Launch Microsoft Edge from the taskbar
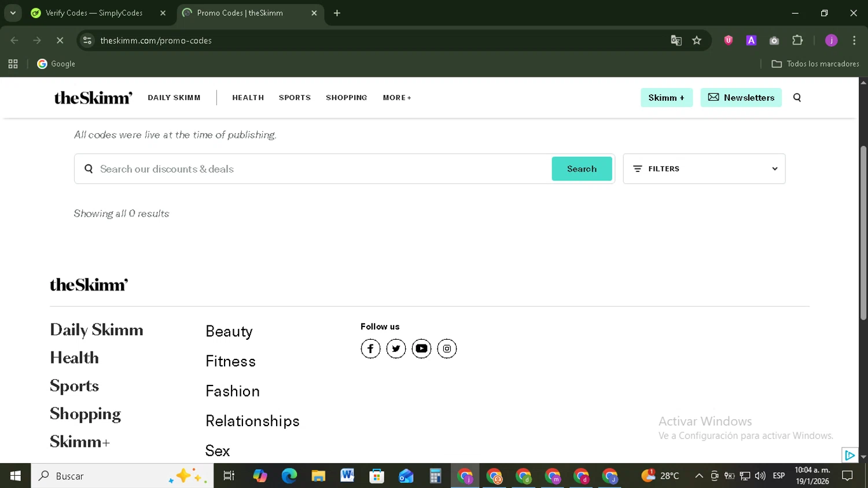The image size is (868, 488). (289, 476)
